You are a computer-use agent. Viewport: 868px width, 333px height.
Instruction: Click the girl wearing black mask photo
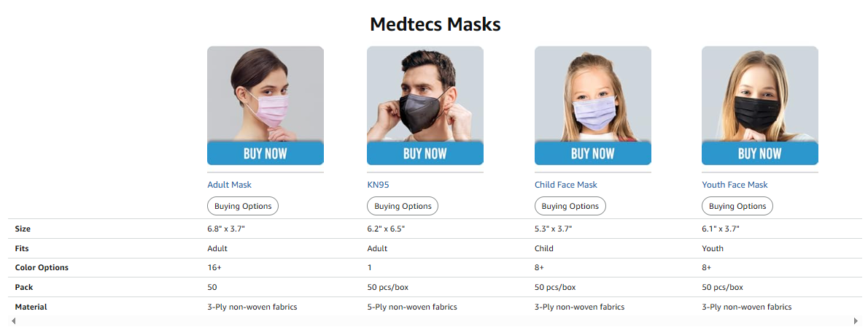click(x=759, y=93)
